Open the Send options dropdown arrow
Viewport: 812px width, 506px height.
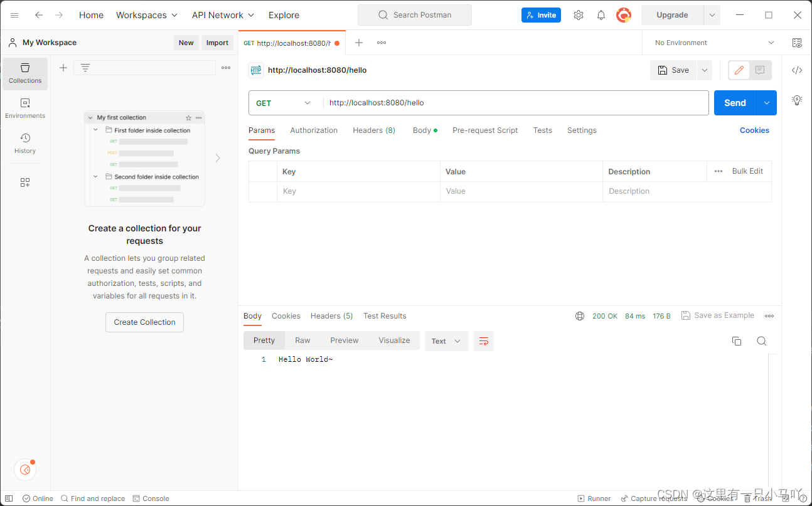point(767,103)
